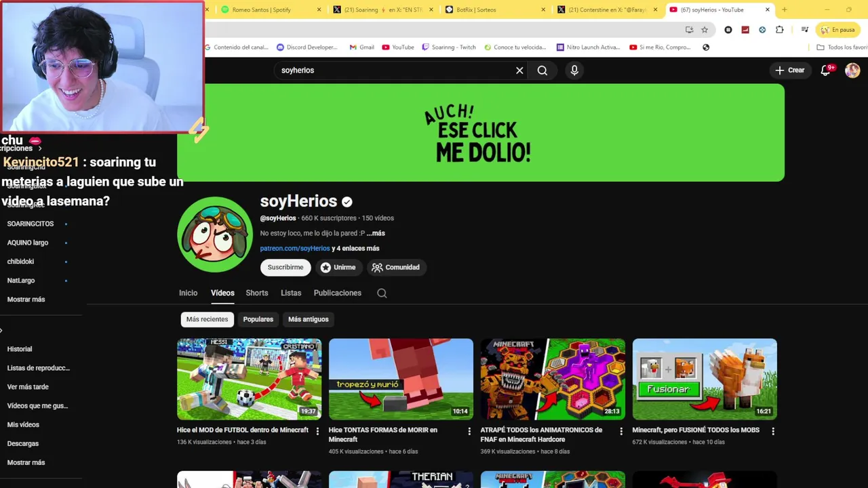
Task: Open YouTube notifications bell
Action: click(x=827, y=70)
